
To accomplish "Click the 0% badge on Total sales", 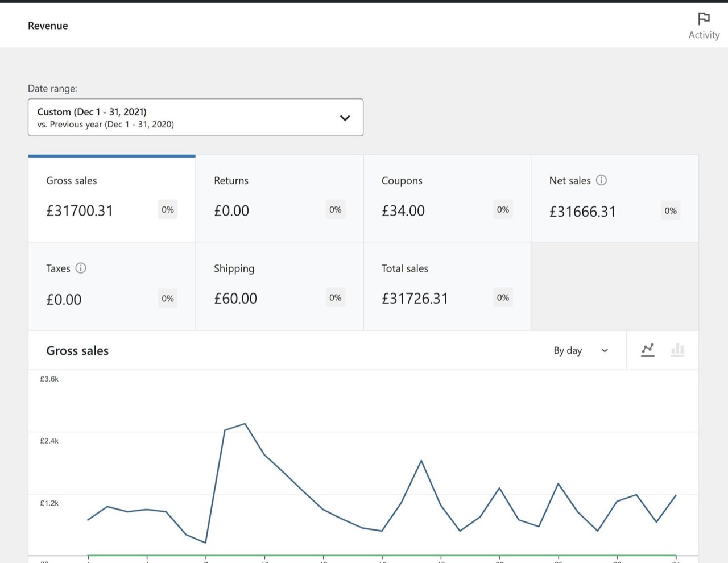I will [503, 297].
